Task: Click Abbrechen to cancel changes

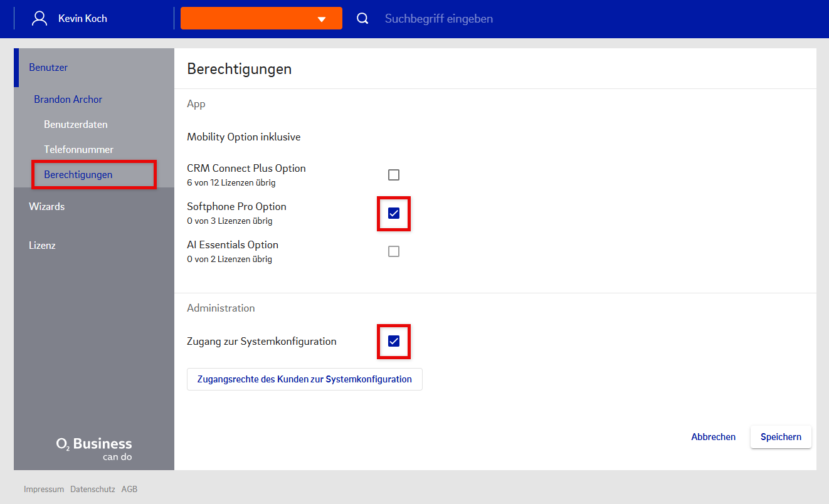Action: pos(713,437)
